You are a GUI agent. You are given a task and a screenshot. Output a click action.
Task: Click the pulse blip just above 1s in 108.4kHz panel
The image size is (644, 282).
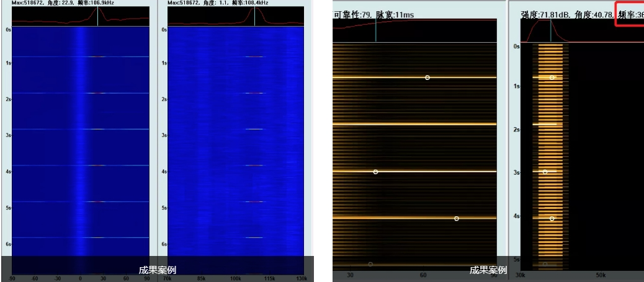click(254, 56)
